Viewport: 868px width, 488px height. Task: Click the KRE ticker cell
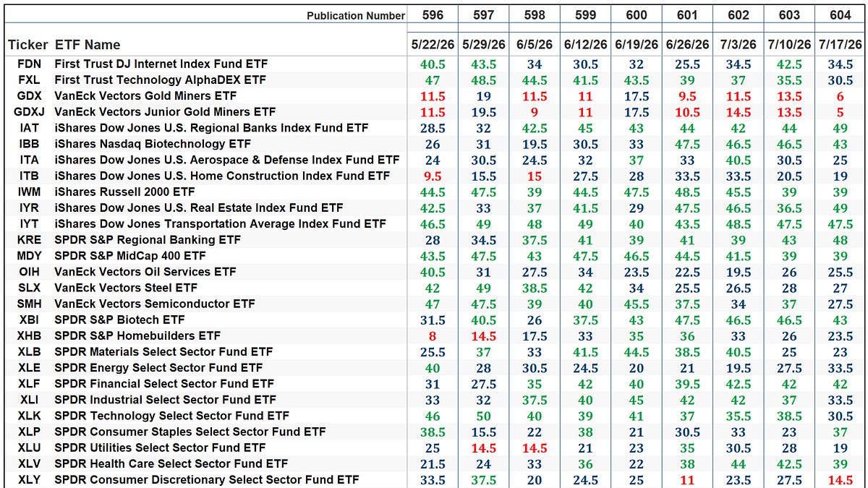(28, 240)
